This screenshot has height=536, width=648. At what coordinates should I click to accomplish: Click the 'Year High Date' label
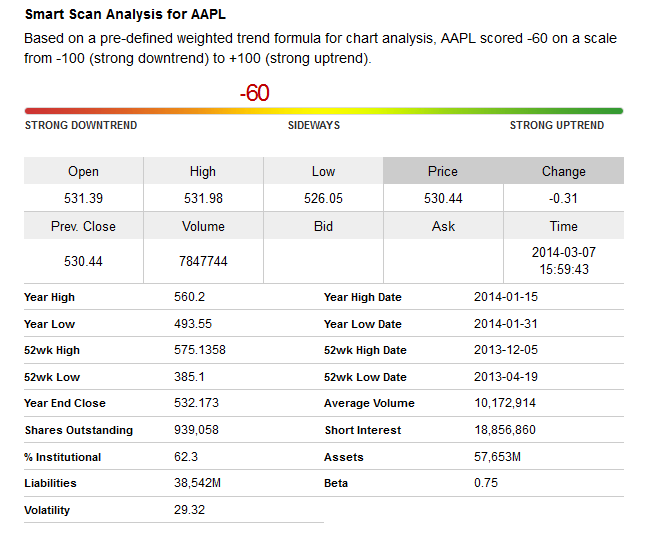pyautogui.click(x=363, y=297)
